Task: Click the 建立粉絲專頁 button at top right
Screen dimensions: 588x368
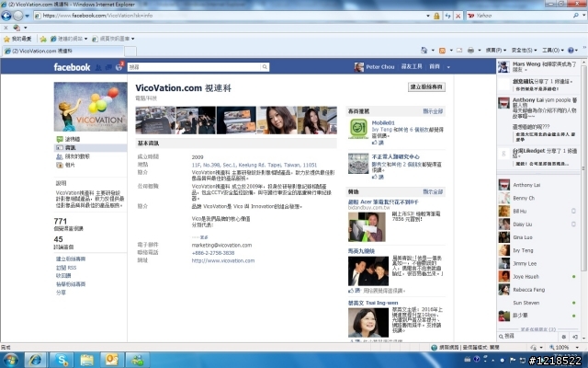Action: point(426,86)
